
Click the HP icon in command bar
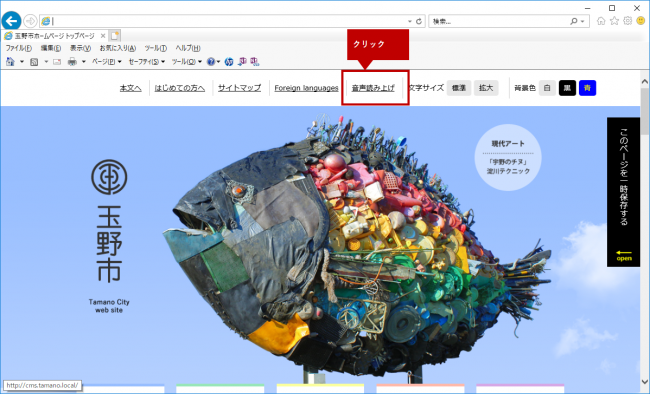pyautogui.click(x=229, y=62)
